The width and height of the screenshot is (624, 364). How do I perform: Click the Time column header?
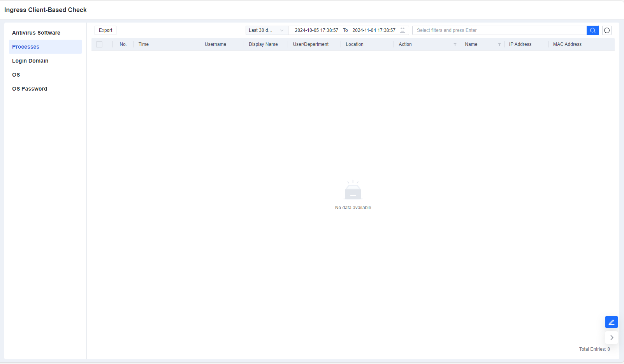pos(144,44)
